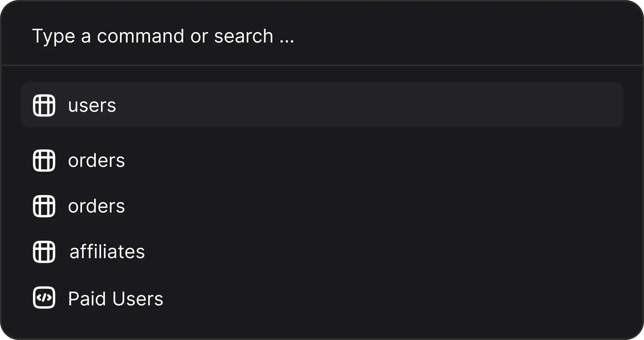The height and width of the screenshot is (340, 644).
Task: Click the code query icon beside Paid Users
Action: (44, 298)
